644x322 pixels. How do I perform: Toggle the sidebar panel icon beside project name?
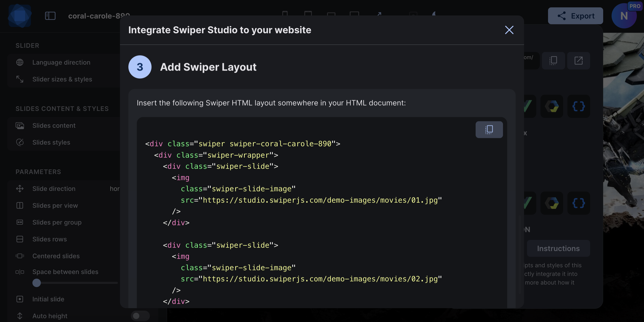tap(50, 16)
